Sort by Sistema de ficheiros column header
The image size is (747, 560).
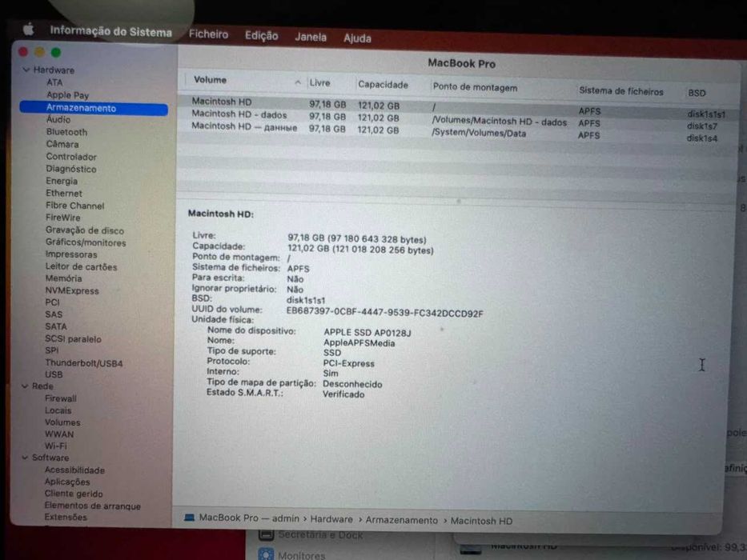[621, 91]
